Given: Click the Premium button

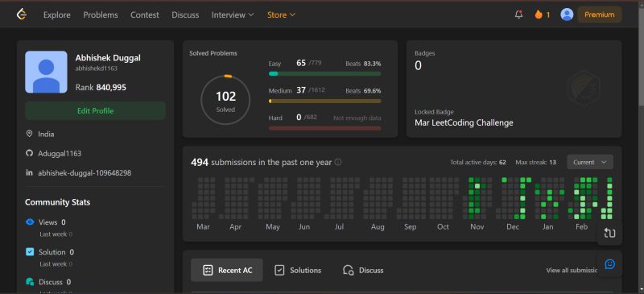Looking at the screenshot, I should pyautogui.click(x=600, y=14).
